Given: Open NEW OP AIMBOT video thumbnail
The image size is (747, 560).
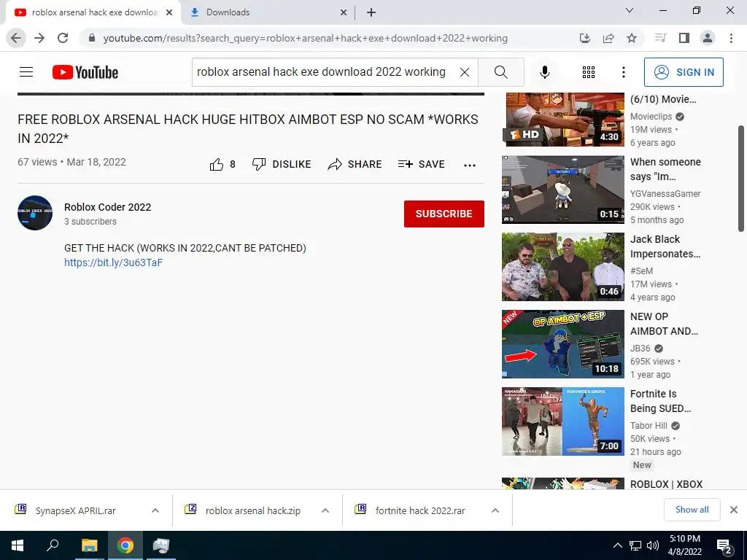Looking at the screenshot, I should point(563,344).
